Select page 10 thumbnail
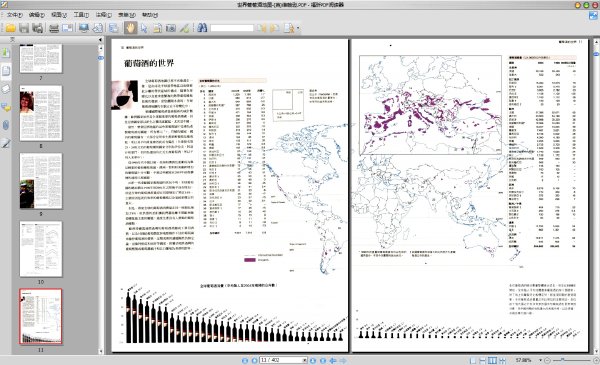The image size is (600, 365). (41, 249)
